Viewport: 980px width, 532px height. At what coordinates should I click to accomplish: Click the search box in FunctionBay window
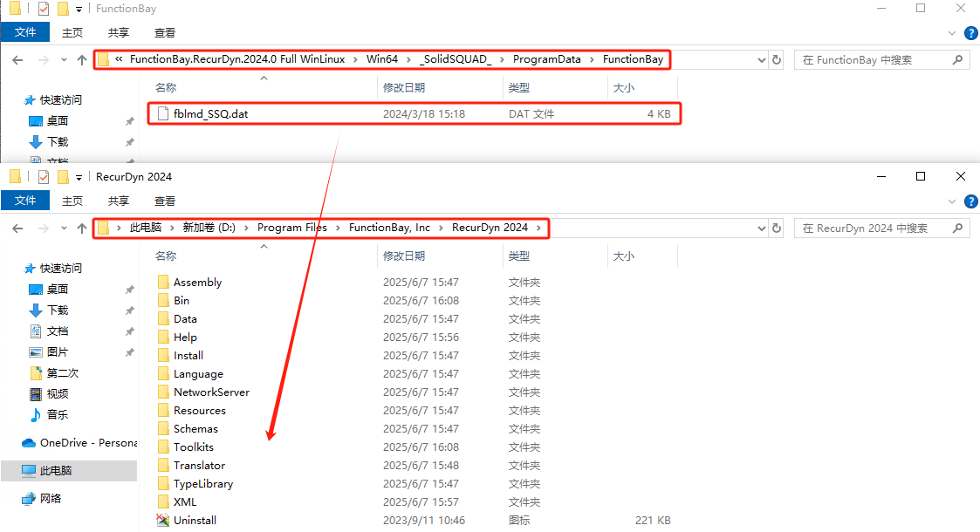(881, 60)
